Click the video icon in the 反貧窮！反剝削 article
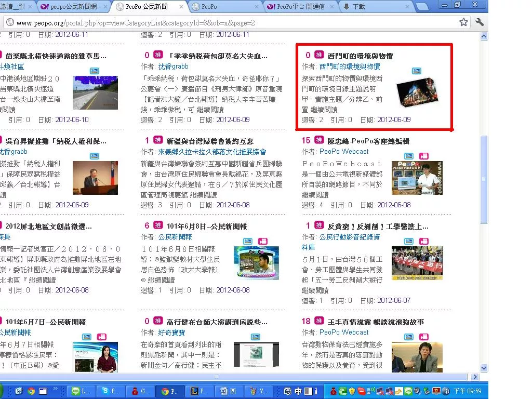Viewport: 532px width, 399px height. [x=424, y=241]
